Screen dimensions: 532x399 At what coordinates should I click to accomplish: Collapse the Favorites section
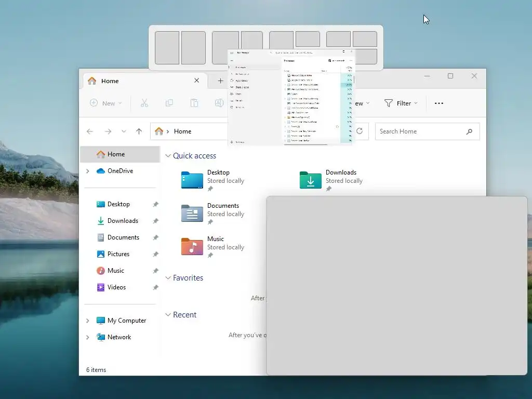(x=168, y=278)
